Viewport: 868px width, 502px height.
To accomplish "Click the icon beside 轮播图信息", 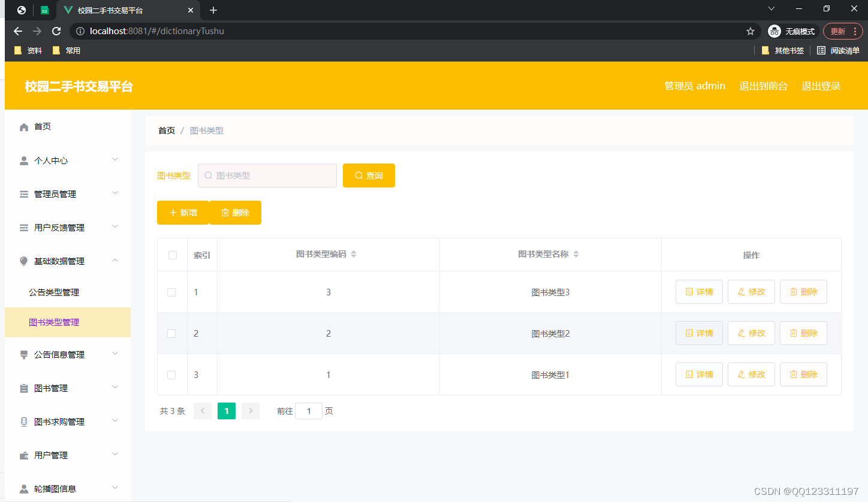I will [x=24, y=489].
